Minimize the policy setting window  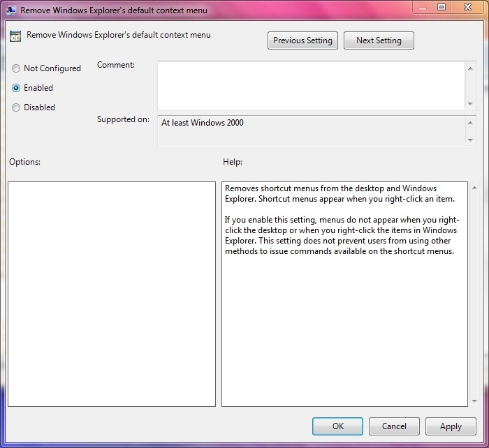pyautogui.click(x=423, y=8)
